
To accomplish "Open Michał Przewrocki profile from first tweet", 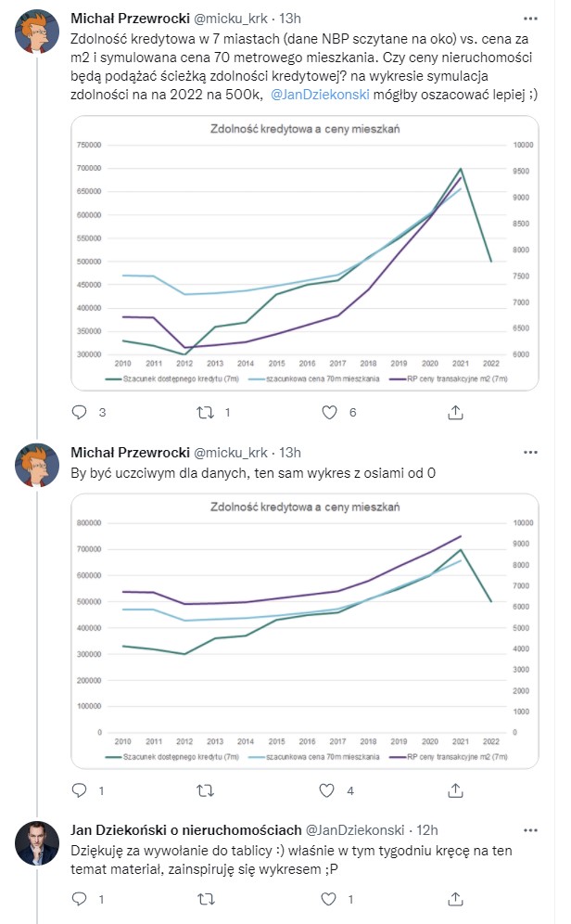I will tap(128, 18).
